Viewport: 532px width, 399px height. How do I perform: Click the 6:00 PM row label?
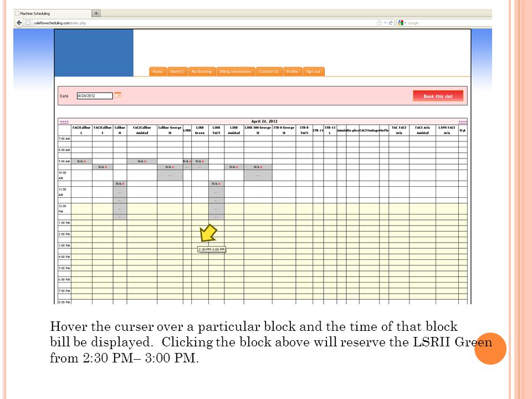(x=64, y=279)
